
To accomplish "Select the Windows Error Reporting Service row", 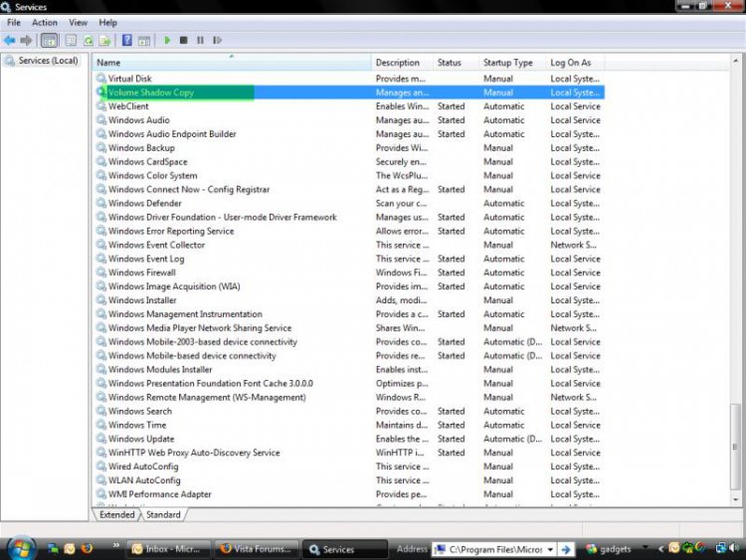I will (350, 231).
